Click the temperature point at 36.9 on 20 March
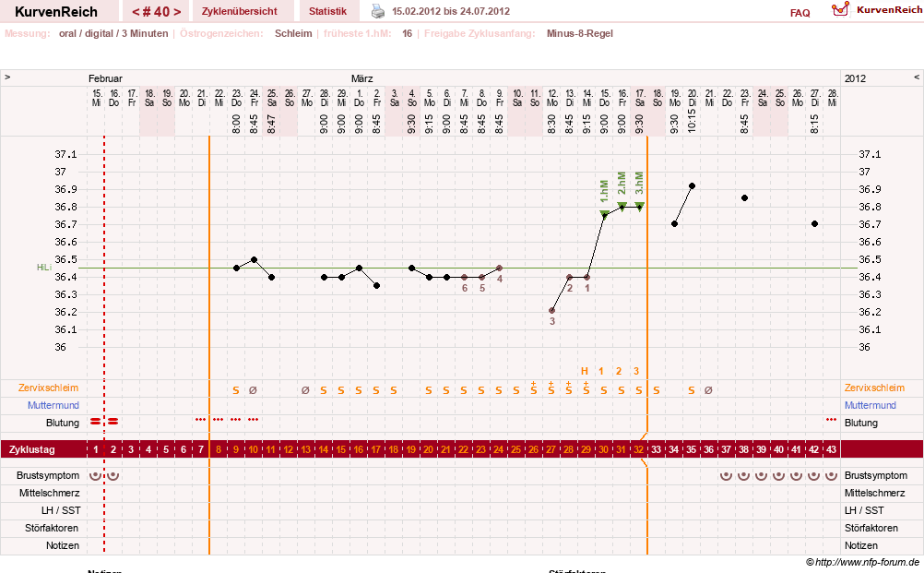This screenshot has height=573, width=924. (x=692, y=185)
